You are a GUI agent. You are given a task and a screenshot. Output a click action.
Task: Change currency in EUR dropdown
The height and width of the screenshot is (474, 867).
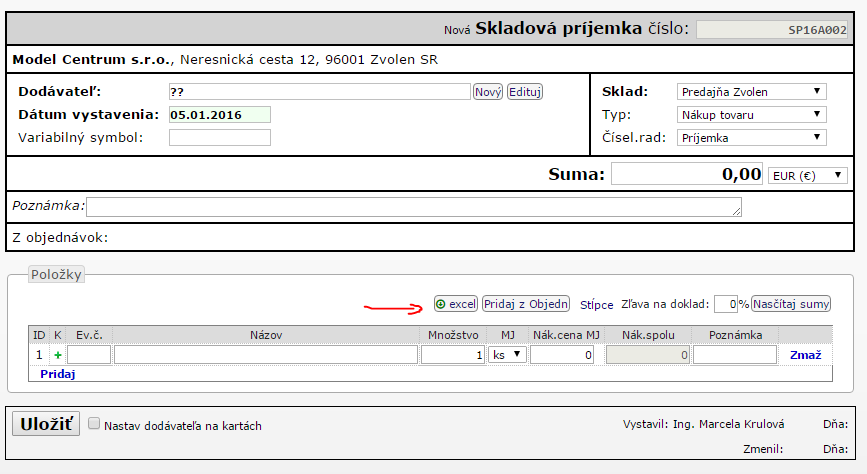[806, 176]
